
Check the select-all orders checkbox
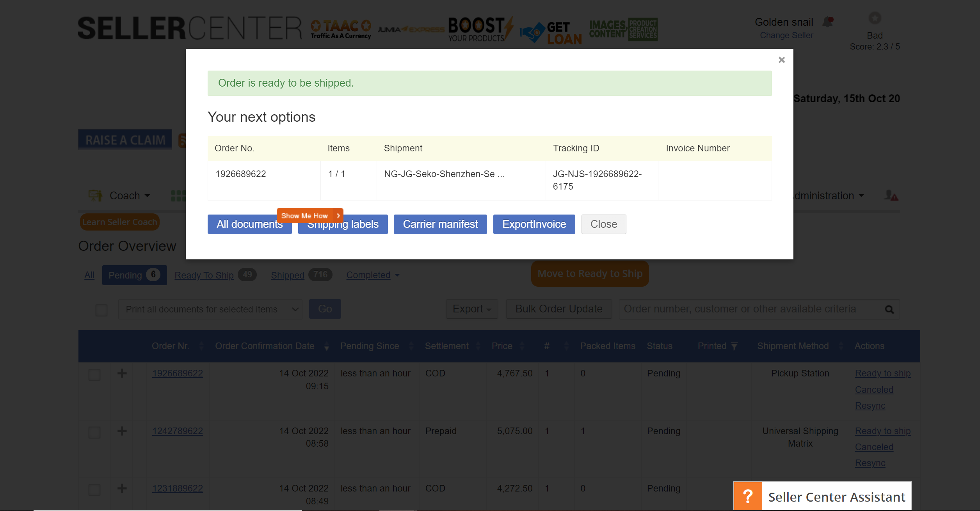[x=101, y=310]
